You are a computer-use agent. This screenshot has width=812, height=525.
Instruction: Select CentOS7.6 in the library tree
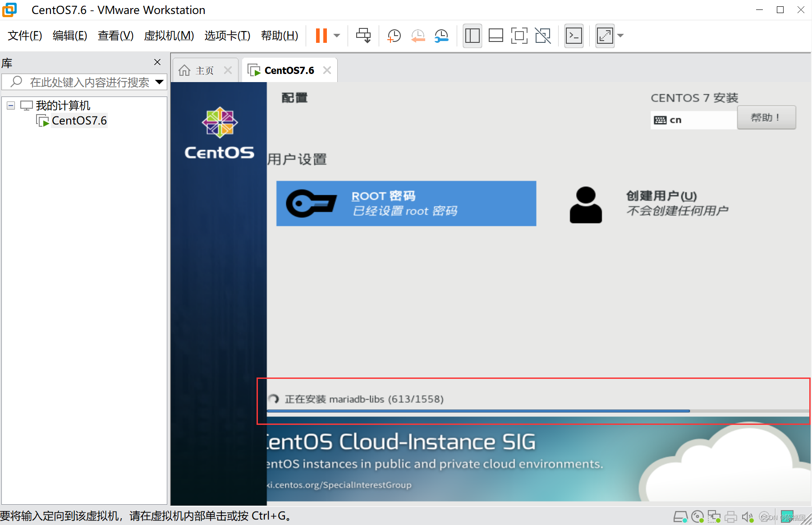click(79, 121)
